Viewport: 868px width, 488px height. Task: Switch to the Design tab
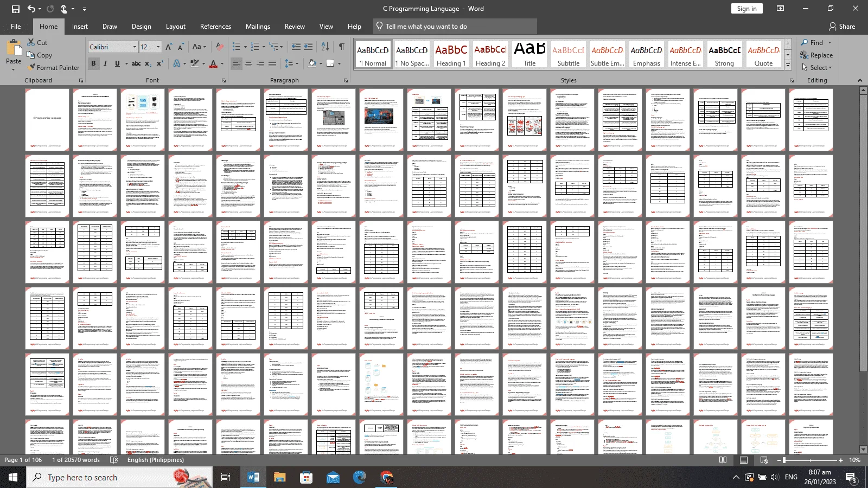[x=141, y=26]
